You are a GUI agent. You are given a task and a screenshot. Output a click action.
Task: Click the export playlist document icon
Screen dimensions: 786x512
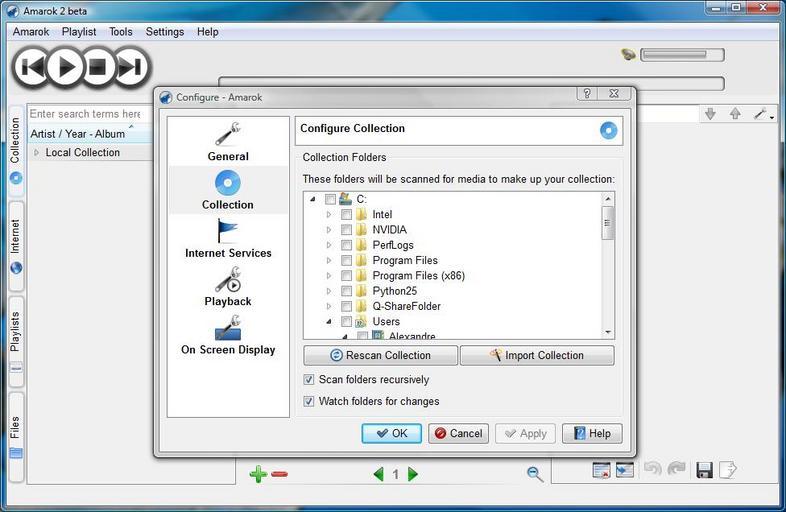pyautogui.click(x=727, y=470)
